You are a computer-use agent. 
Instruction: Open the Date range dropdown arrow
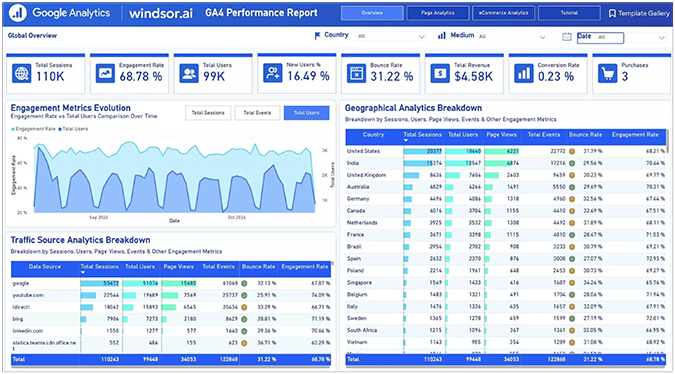pos(661,38)
